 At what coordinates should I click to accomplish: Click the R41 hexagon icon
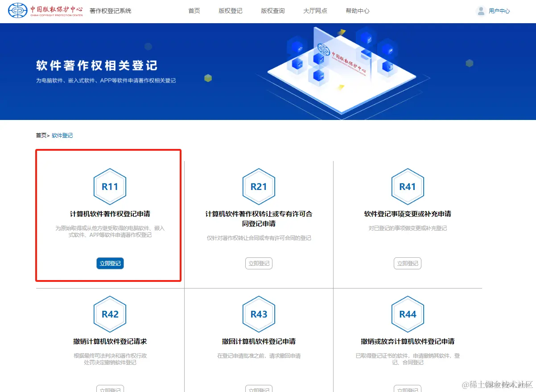(x=407, y=186)
